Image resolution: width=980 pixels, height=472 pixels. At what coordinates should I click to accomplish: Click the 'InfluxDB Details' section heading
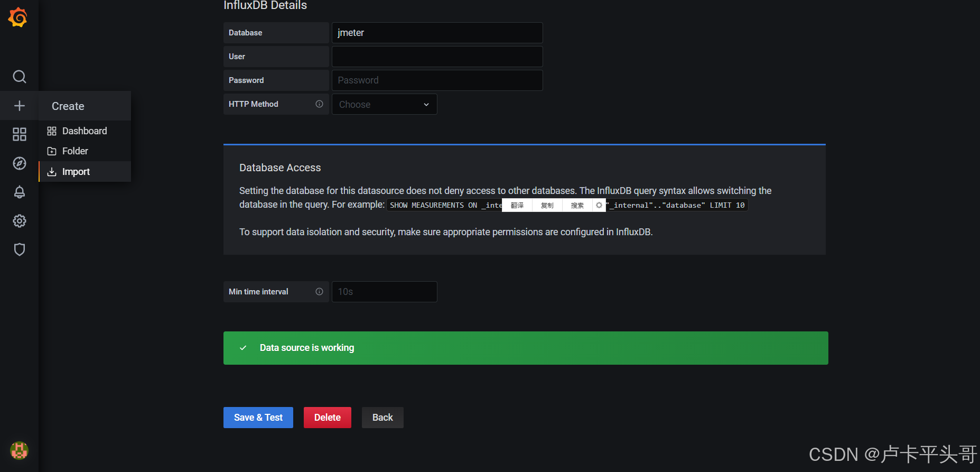click(x=265, y=6)
